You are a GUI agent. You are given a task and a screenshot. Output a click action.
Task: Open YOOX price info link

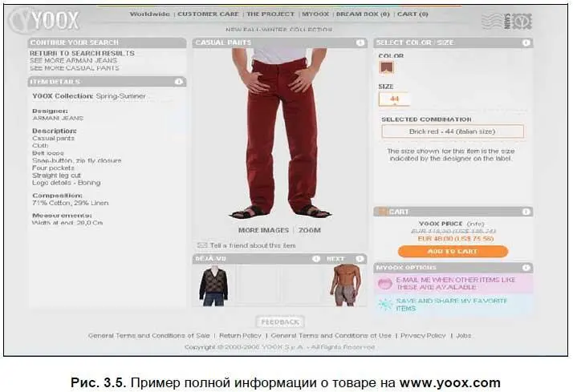[x=475, y=224]
